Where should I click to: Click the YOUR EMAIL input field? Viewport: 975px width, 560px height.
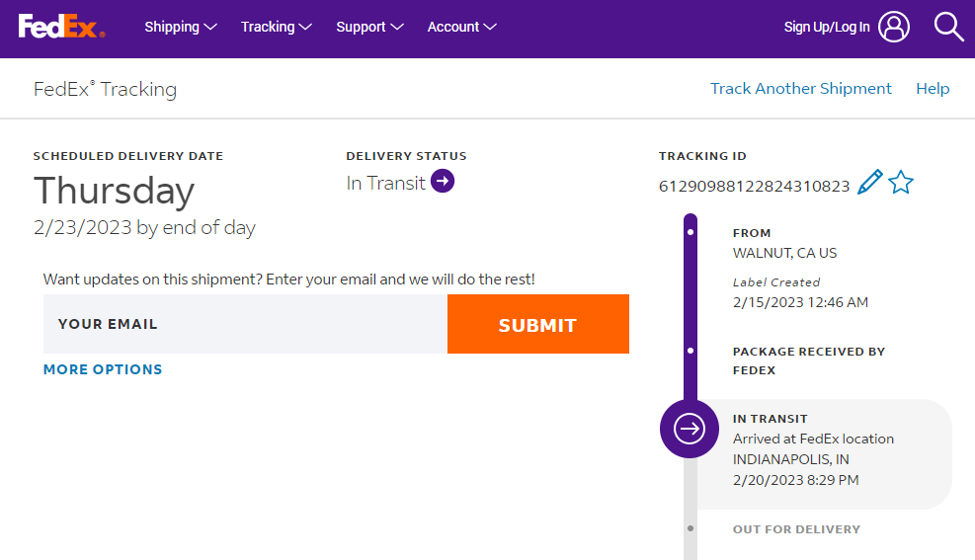[x=245, y=324]
